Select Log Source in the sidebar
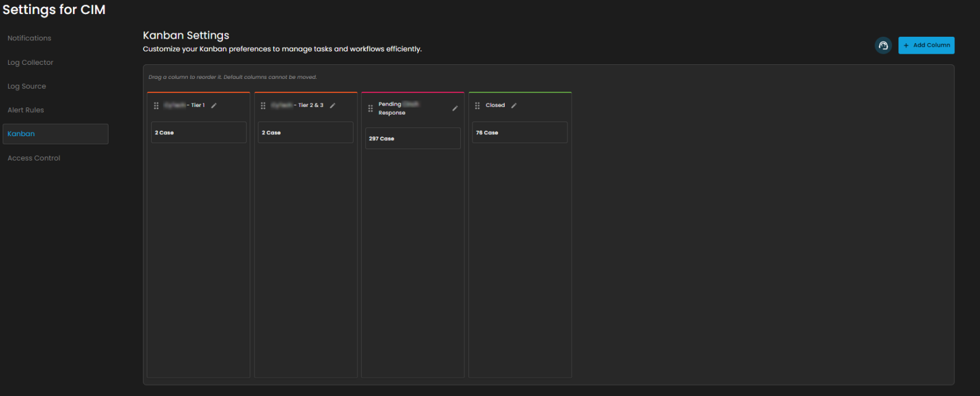This screenshot has width=980, height=396. pyautogui.click(x=27, y=86)
